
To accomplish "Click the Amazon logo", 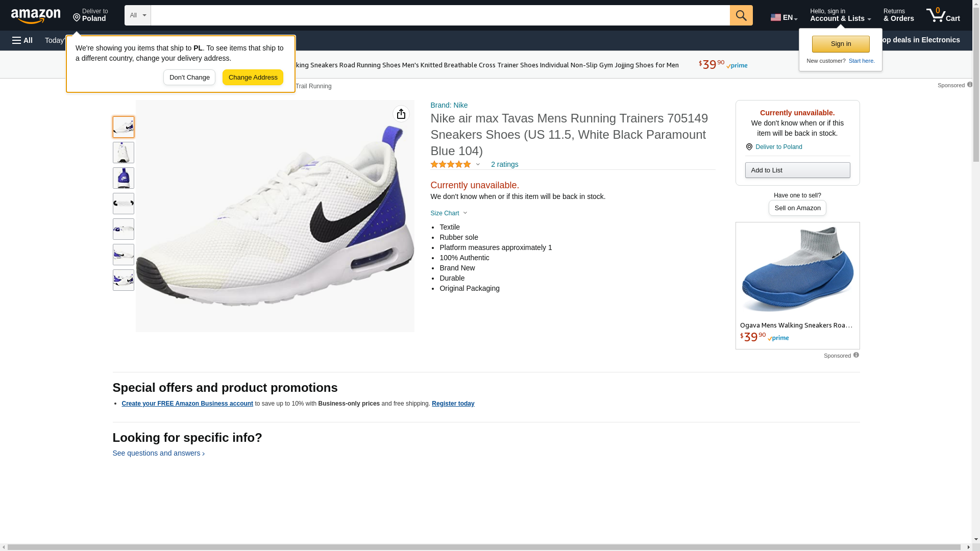I will [x=36, y=16].
